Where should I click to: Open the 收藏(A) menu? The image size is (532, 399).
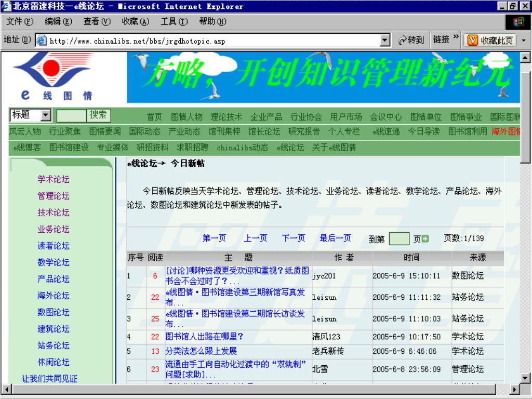click(136, 22)
